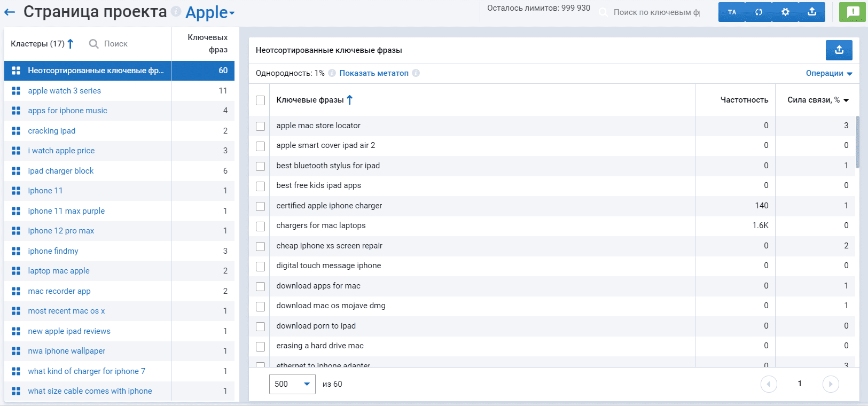Sort by the Частотность column
Image resolution: width=868 pixels, height=406 pixels.
coord(744,100)
